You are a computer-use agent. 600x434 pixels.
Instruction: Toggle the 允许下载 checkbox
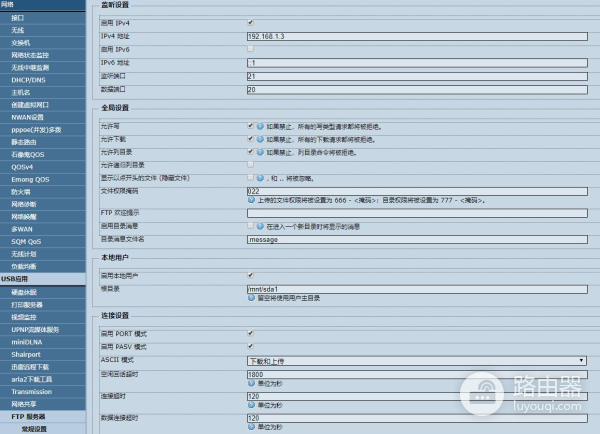[250, 139]
